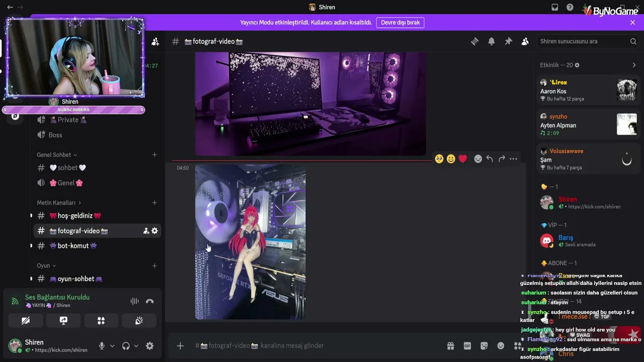Toggle noise suppression in voice panel
The width and height of the screenshot is (644, 362).
point(134,301)
